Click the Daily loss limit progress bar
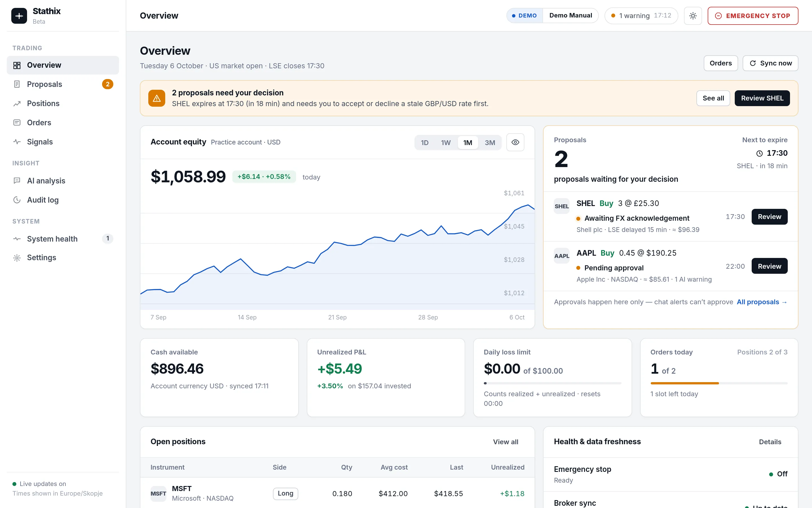812x508 pixels. [552, 383]
